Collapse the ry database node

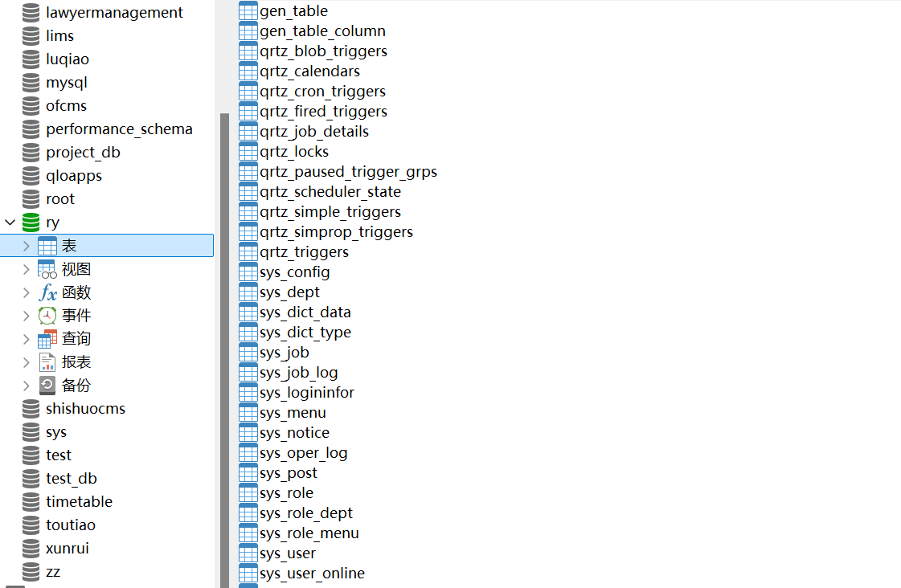click(10, 223)
